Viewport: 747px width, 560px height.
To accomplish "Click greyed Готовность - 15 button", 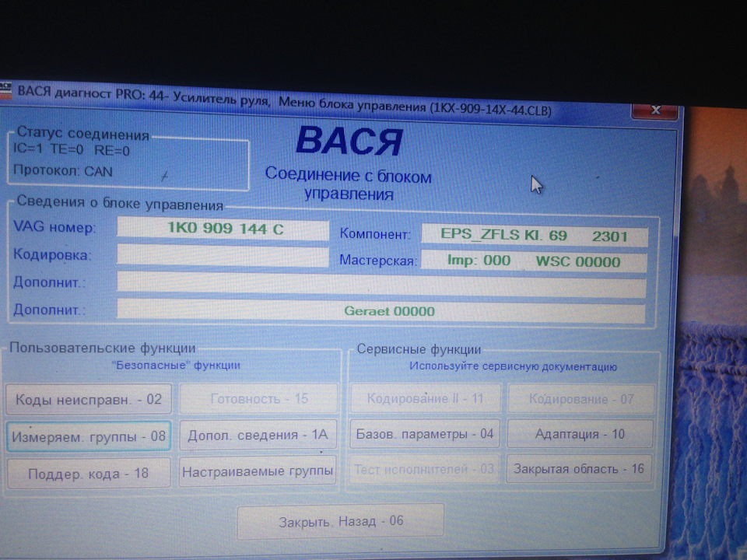I will coord(259,398).
